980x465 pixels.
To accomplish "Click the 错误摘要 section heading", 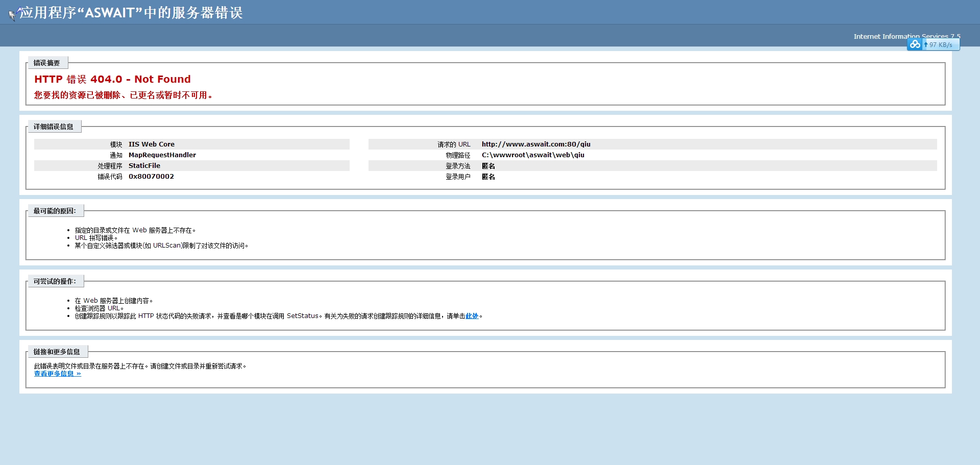I will coord(47,63).
